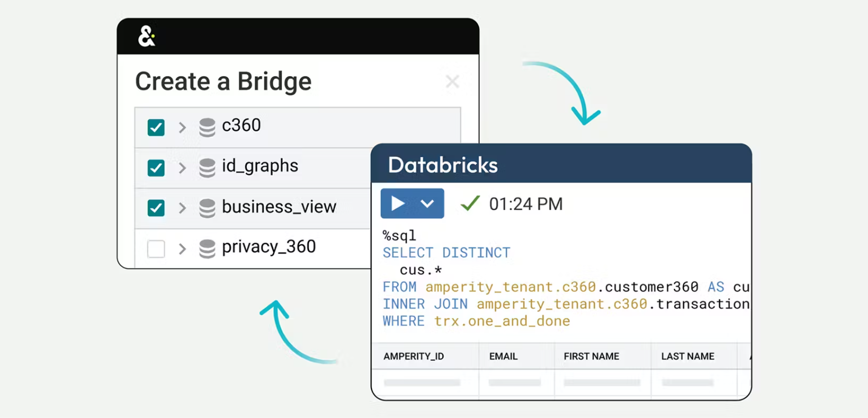This screenshot has height=418, width=868.
Task: Sort by the AMPERITY_ID column header
Action: (414, 357)
